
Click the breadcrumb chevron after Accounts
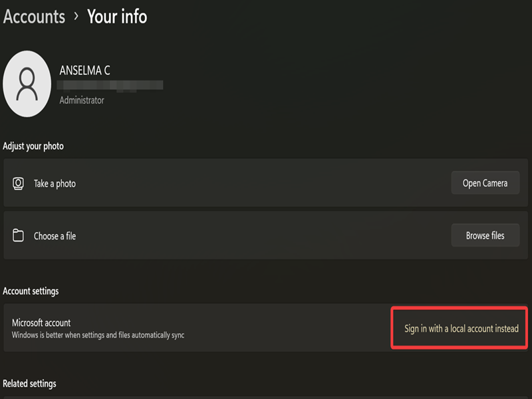point(76,16)
